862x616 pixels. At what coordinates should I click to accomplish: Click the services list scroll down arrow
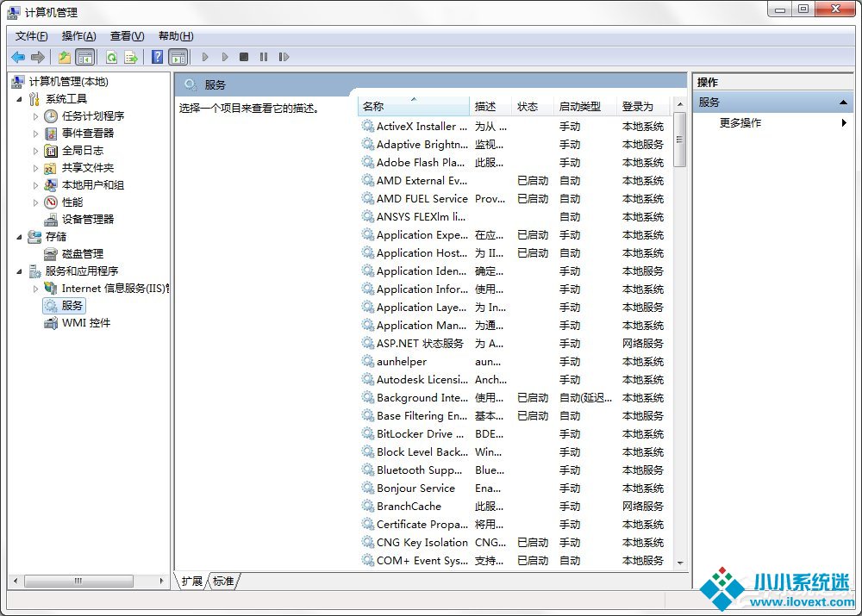tap(680, 563)
